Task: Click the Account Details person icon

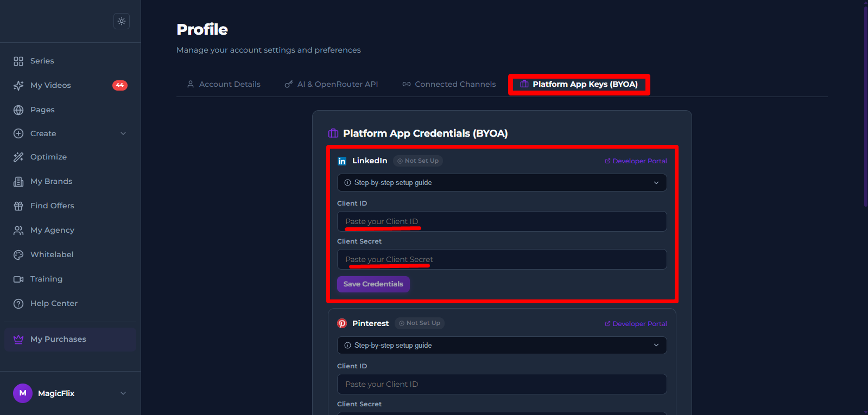Action: (191, 84)
